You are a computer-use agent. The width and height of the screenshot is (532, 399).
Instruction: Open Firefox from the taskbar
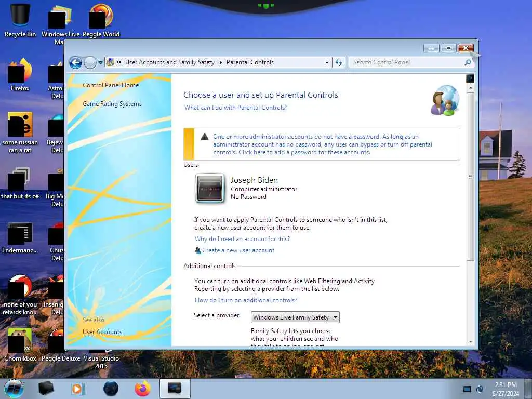click(x=143, y=389)
